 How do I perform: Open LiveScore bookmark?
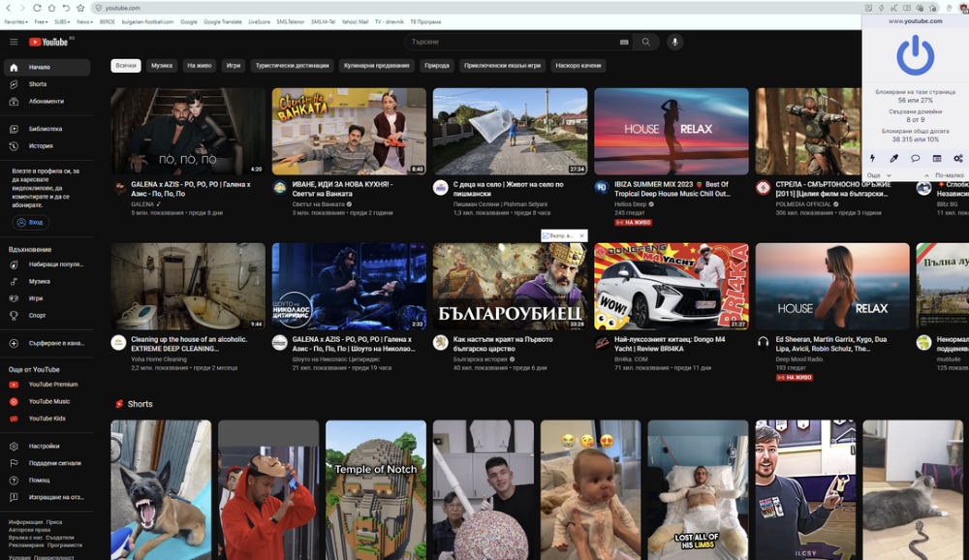(x=259, y=21)
